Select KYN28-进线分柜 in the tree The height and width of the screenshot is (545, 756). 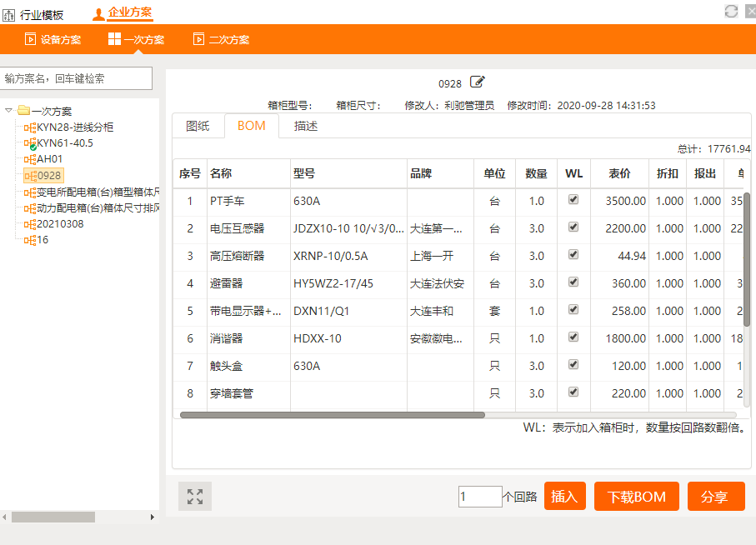(75, 127)
